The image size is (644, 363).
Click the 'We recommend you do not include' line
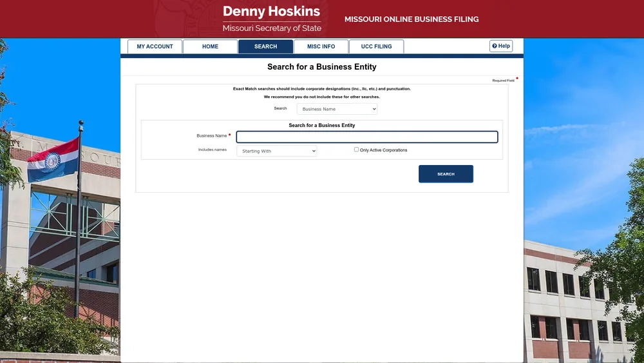click(x=322, y=97)
